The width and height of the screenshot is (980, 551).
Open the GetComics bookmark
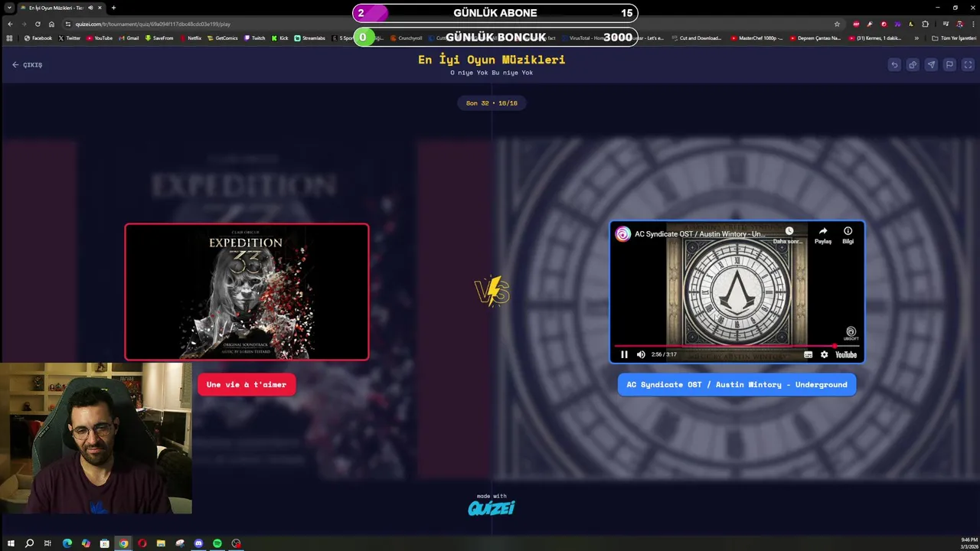[223, 37]
